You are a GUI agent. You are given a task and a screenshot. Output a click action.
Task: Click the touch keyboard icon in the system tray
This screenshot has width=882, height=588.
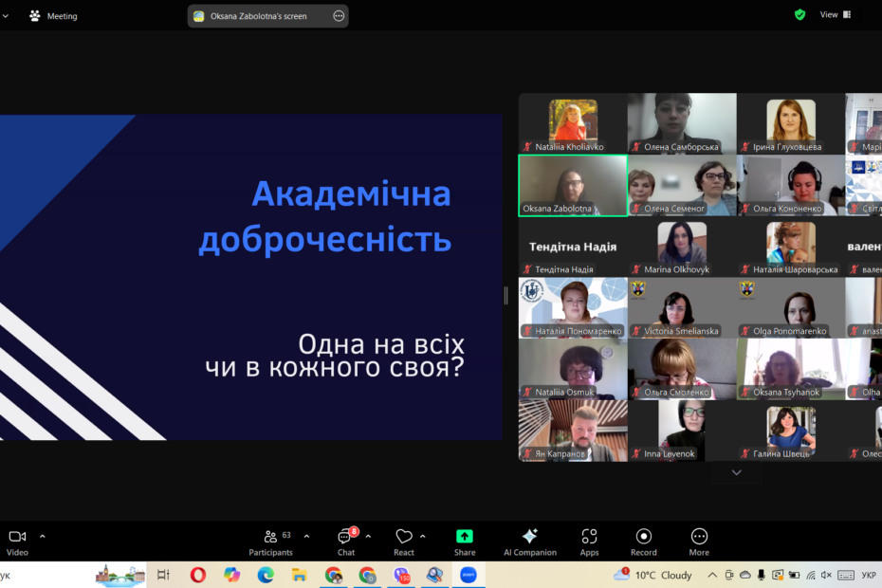click(x=846, y=575)
